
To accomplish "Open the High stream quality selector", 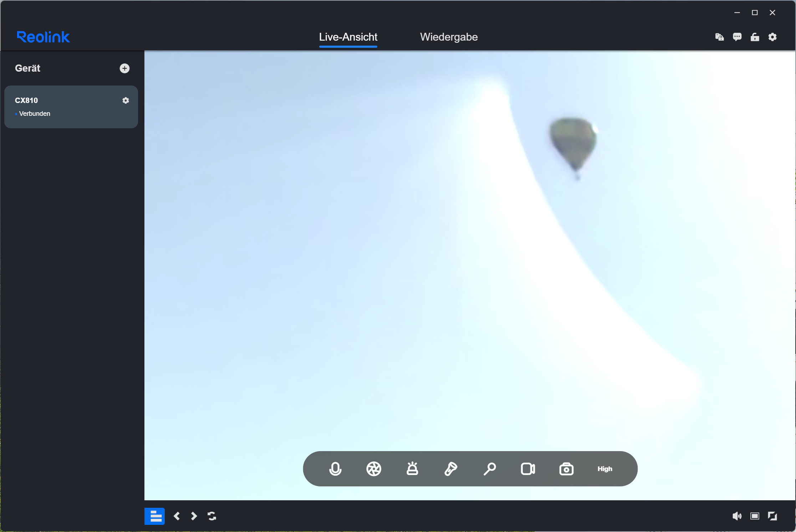I will (x=605, y=469).
